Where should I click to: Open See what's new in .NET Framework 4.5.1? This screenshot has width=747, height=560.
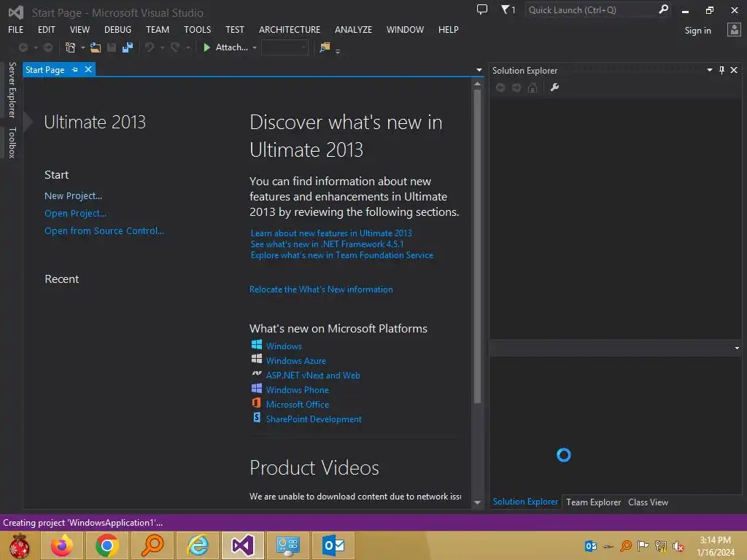(327, 244)
